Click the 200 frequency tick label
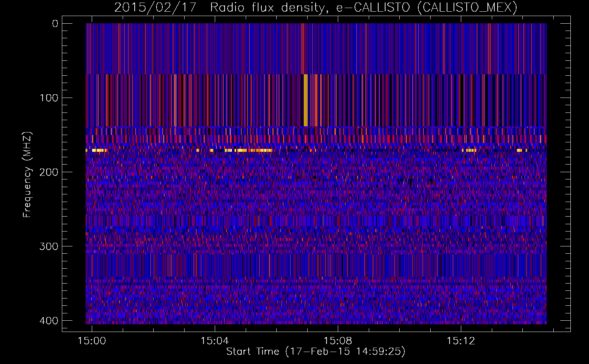Image resolution: width=589 pixels, height=364 pixels. (x=49, y=172)
